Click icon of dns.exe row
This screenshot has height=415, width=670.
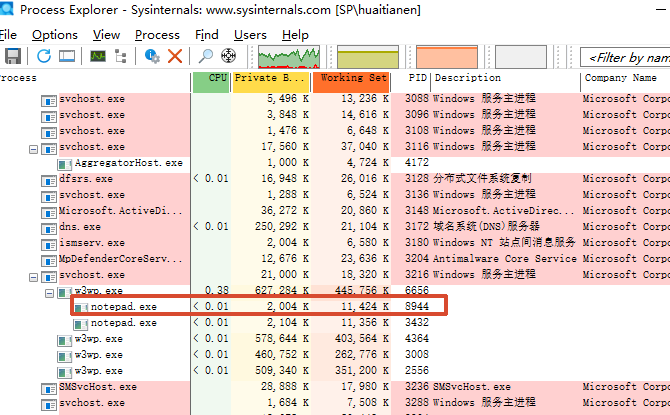point(49,229)
